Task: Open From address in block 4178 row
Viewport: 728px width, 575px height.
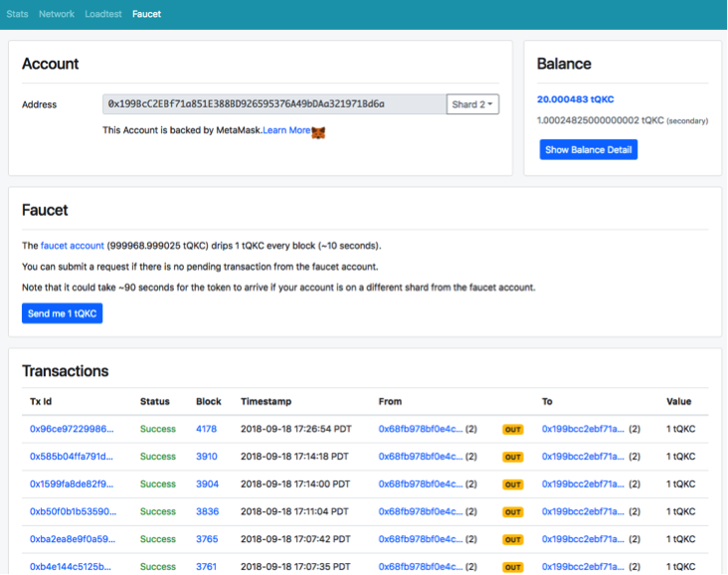Action: pos(421,429)
